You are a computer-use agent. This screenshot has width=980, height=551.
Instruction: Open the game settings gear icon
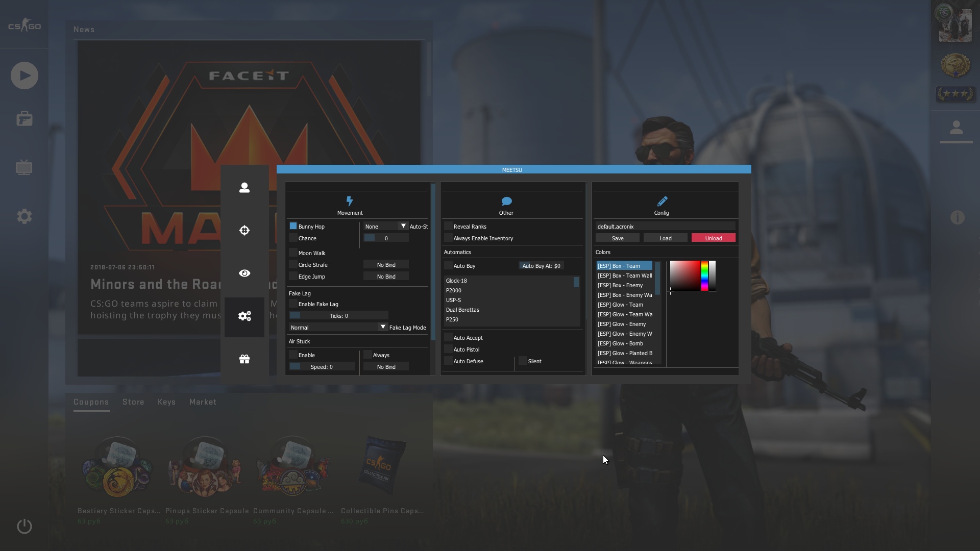click(x=24, y=216)
